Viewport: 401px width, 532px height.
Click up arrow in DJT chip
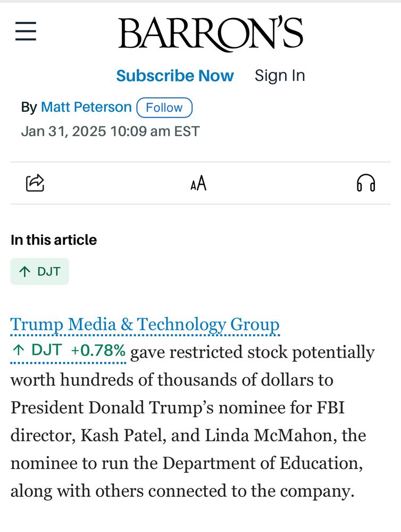[x=24, y=272]
